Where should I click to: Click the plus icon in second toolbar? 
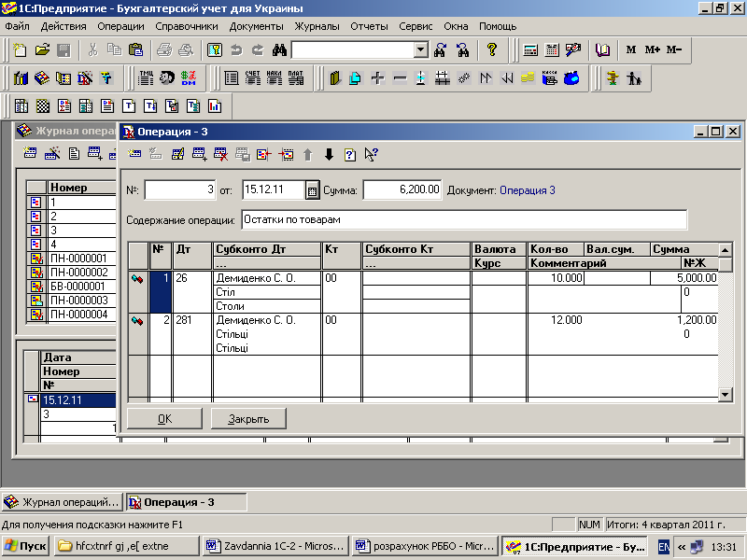378,78
